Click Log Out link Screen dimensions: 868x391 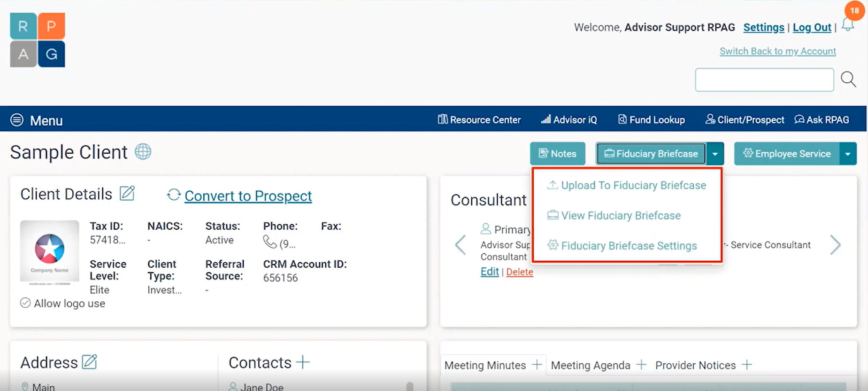tap(812, 28)
